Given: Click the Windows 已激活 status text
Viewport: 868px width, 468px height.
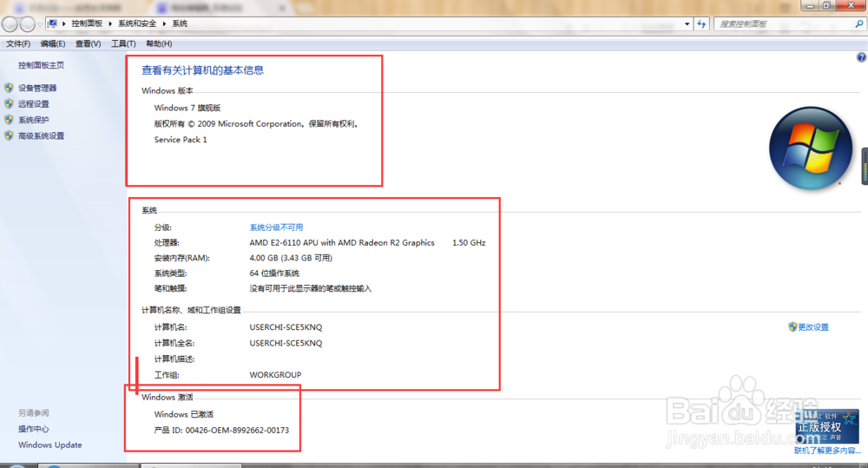Looking at the screenshot, I should coord(184,414).
